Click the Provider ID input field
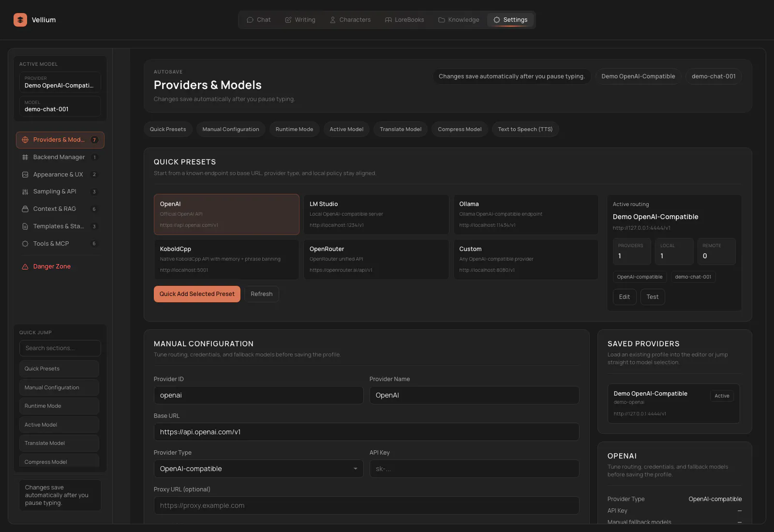774x532 pixels. tap(258, 395)
